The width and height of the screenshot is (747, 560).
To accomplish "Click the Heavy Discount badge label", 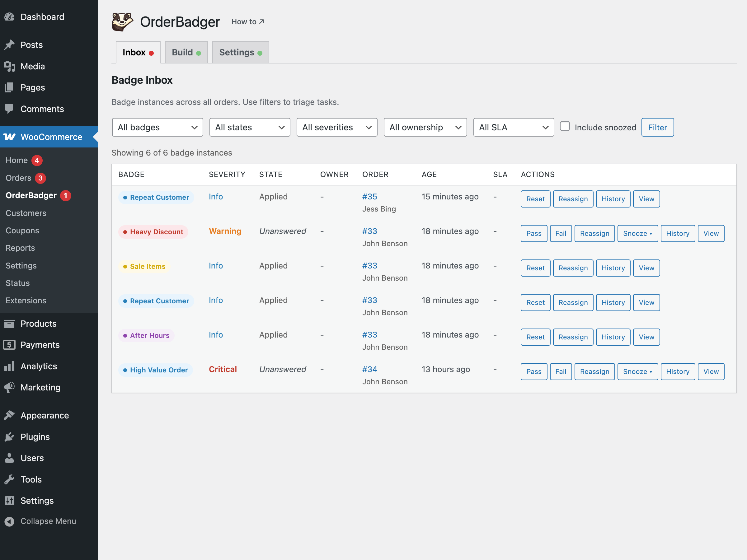I will click(153, 232).
